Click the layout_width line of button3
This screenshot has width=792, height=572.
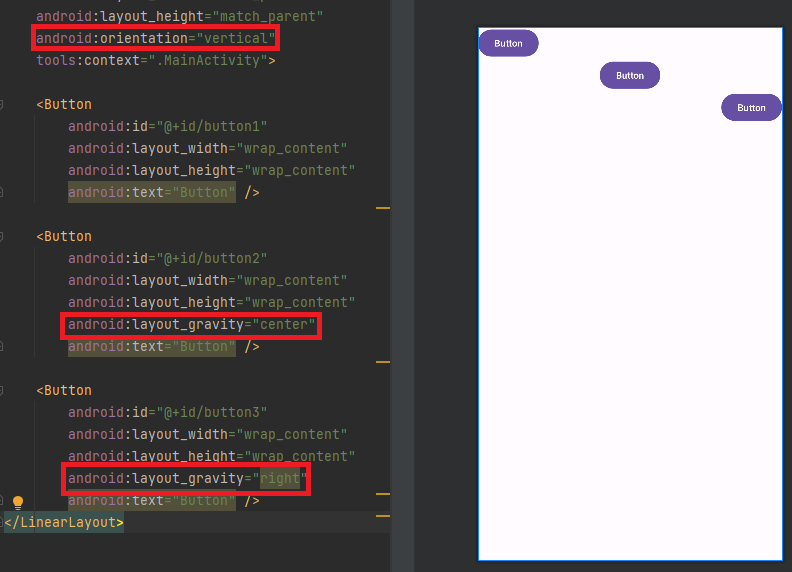tap(208, 435)
